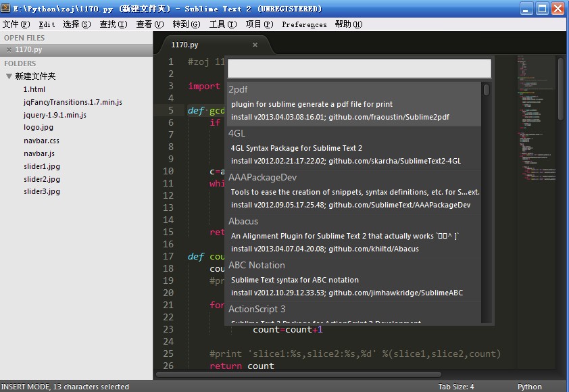Open the Edit menu

click(47, 24)
